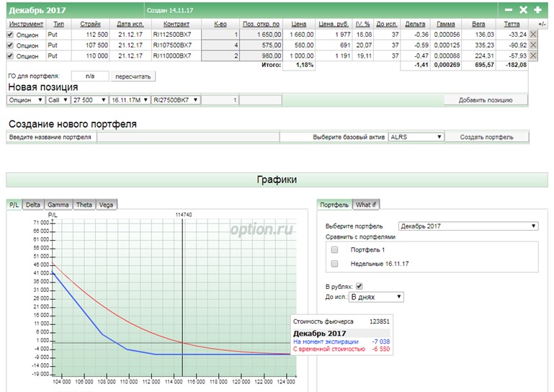
Task: Open the 'В днях' expiry units dropdown
Action: pos(376,296)
